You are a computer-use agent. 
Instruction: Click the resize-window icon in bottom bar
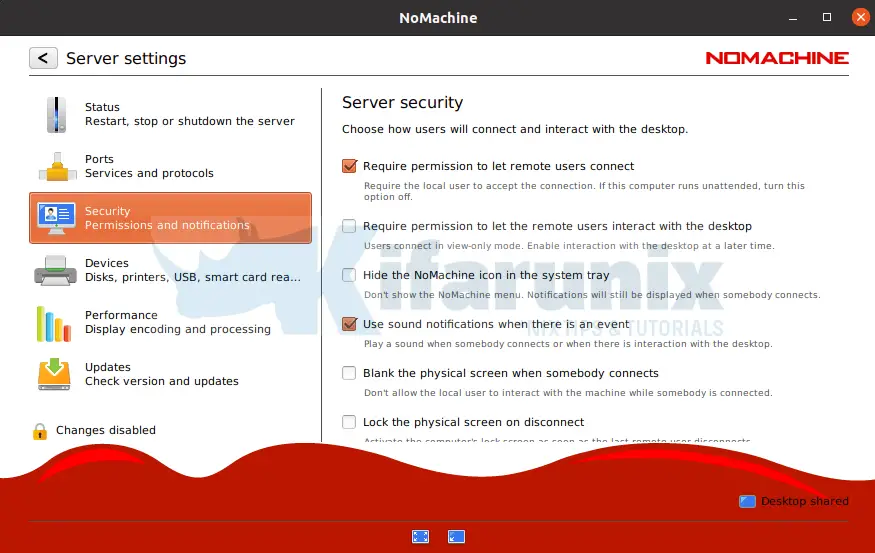pyautogui.click(x=456, y=537)
